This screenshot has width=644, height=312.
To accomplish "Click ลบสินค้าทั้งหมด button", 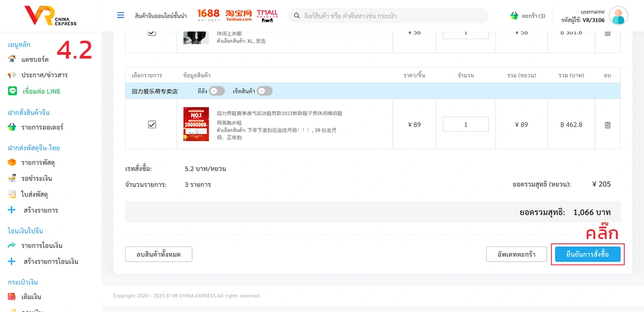I will point(158,254).
